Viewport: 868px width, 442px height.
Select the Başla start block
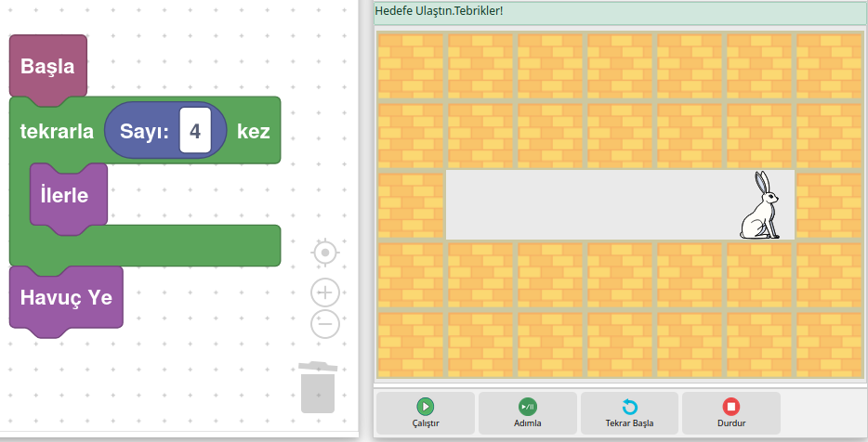(47, 67)
